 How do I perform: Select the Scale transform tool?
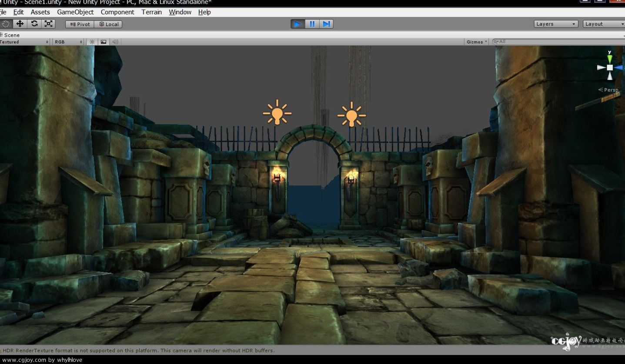coord(49,24)
